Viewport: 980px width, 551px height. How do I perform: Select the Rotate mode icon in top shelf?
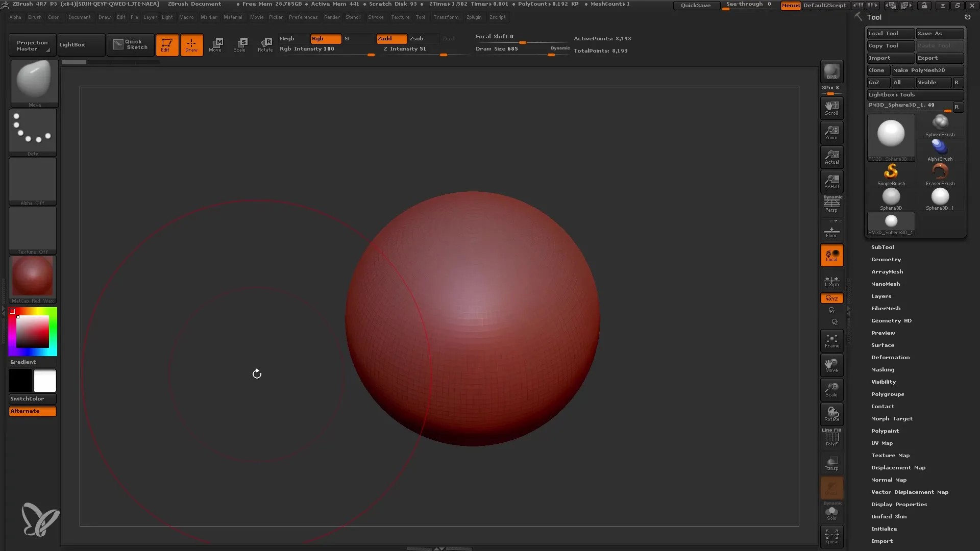265,45
